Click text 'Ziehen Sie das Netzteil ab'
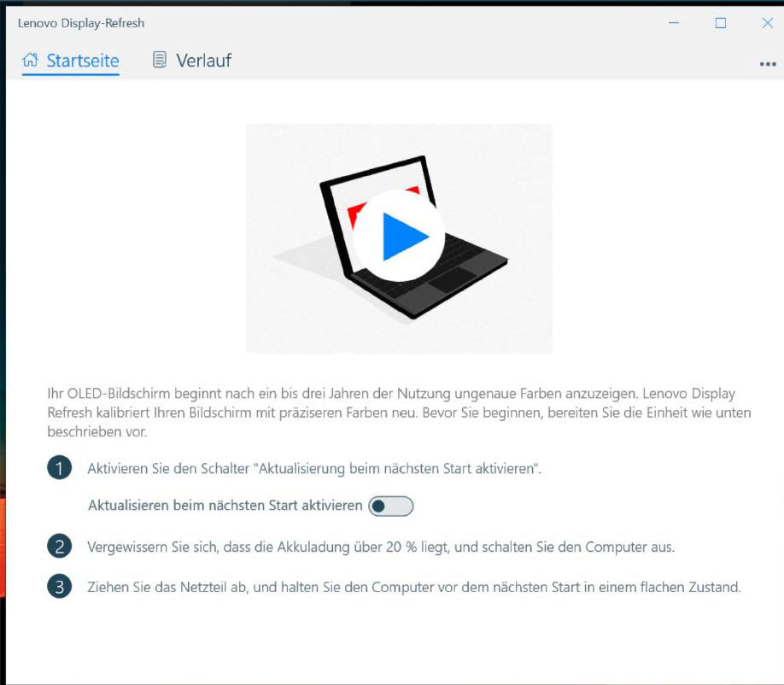The height and width of the screenshot is (685, 784). click(167, 587)
